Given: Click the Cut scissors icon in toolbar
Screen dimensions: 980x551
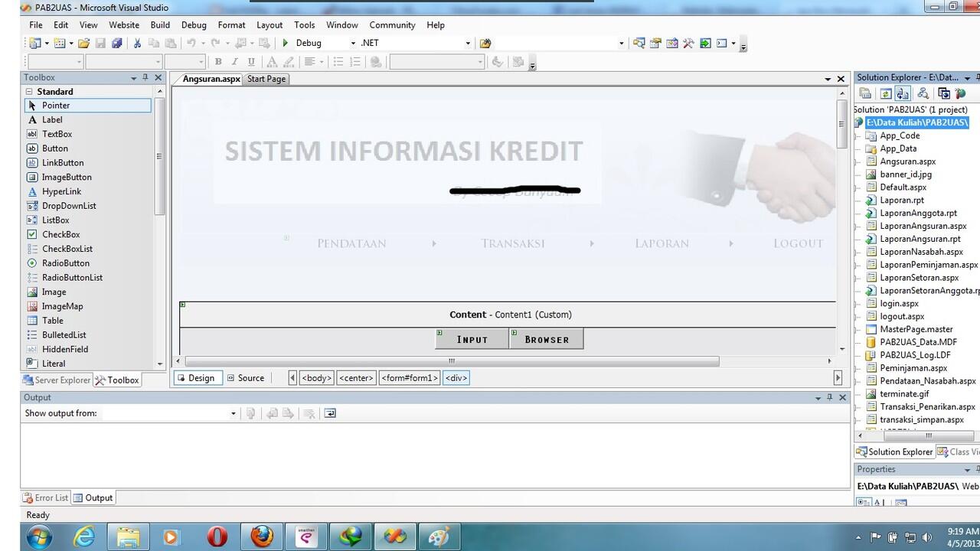Looking at the screenshot, I should [x=138, y=43].
